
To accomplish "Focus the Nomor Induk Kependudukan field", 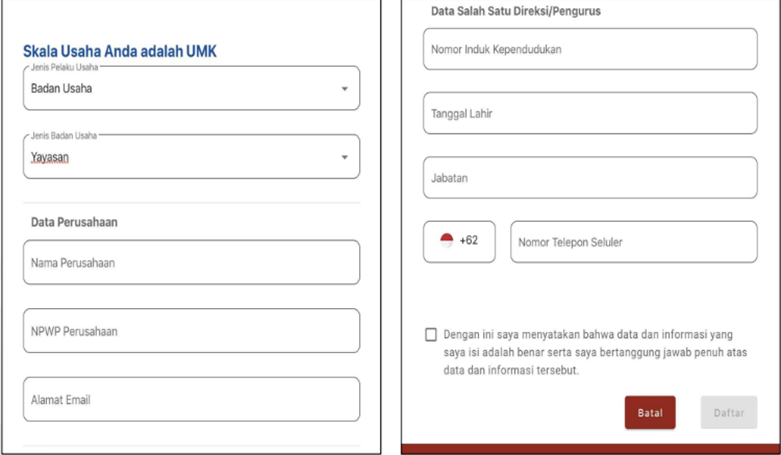I will [590, 49].
